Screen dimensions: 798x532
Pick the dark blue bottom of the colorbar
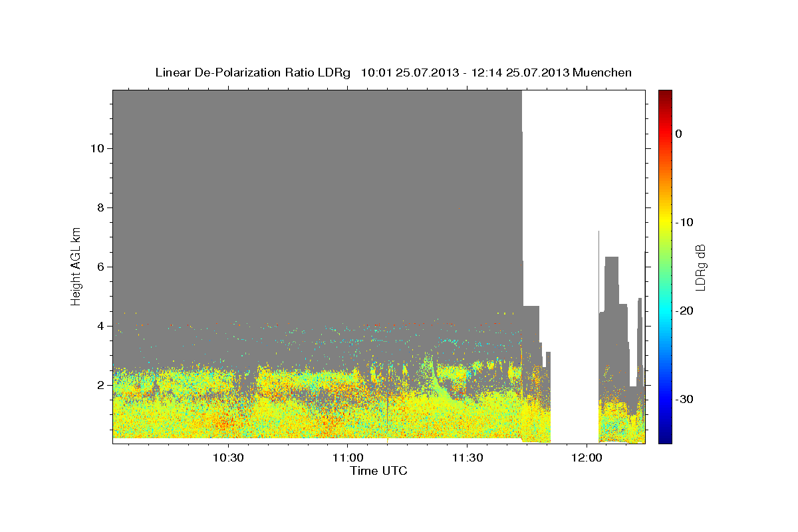click(x=665, y=438)
